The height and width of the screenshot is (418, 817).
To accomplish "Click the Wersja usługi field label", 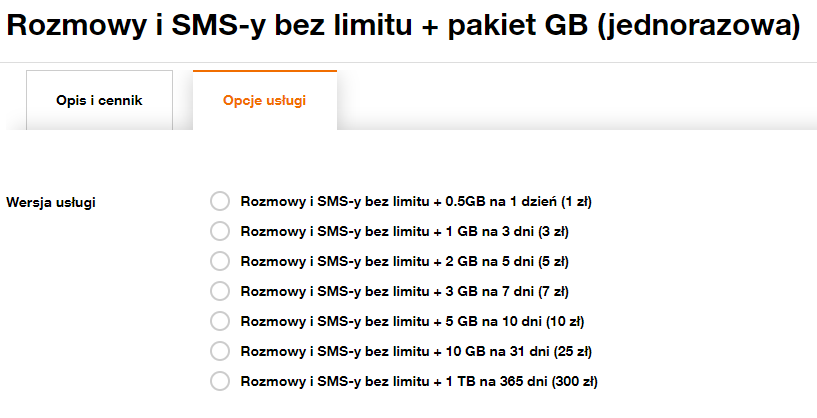I will 51,202.
